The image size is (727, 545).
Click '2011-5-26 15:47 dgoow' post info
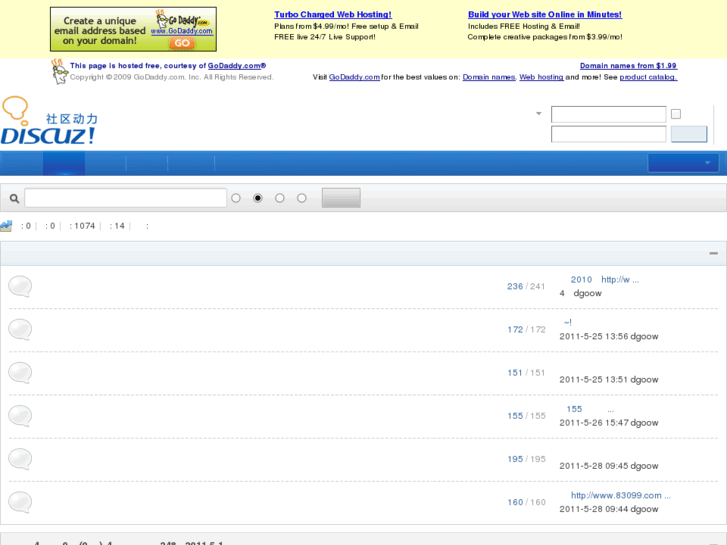pos(609,423)
